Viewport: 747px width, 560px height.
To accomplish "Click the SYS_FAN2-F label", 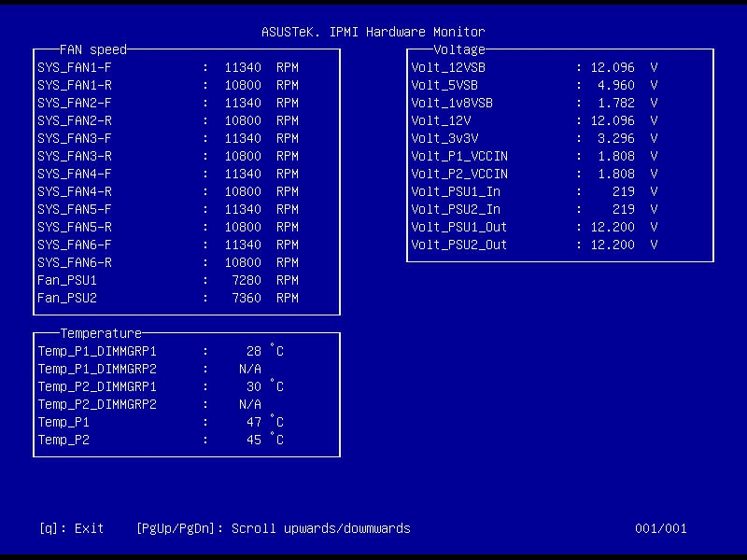I will [x=75, y=103].
